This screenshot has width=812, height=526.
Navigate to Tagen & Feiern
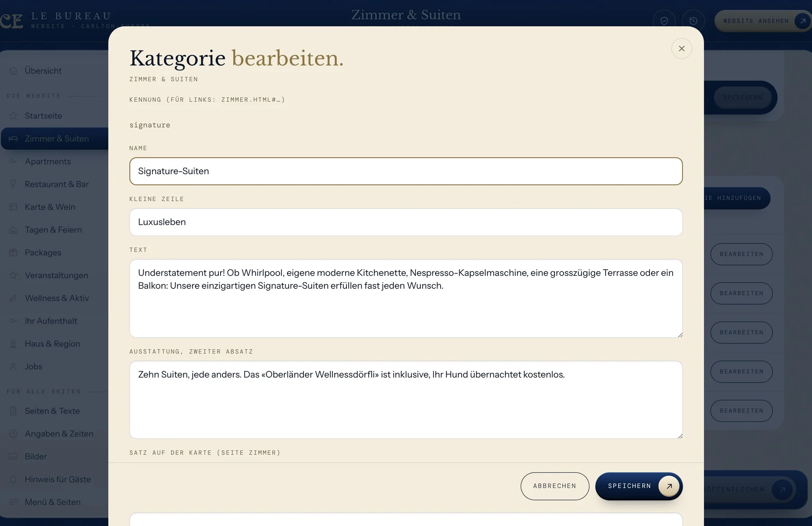(54, 230)
